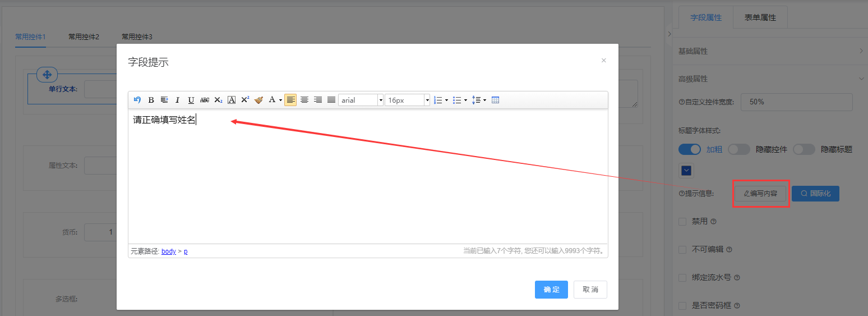Open bullet list style dropdown arrow
Image resolution: width=868 pixels, height=316 pixels.
click(x=466, y=100)
